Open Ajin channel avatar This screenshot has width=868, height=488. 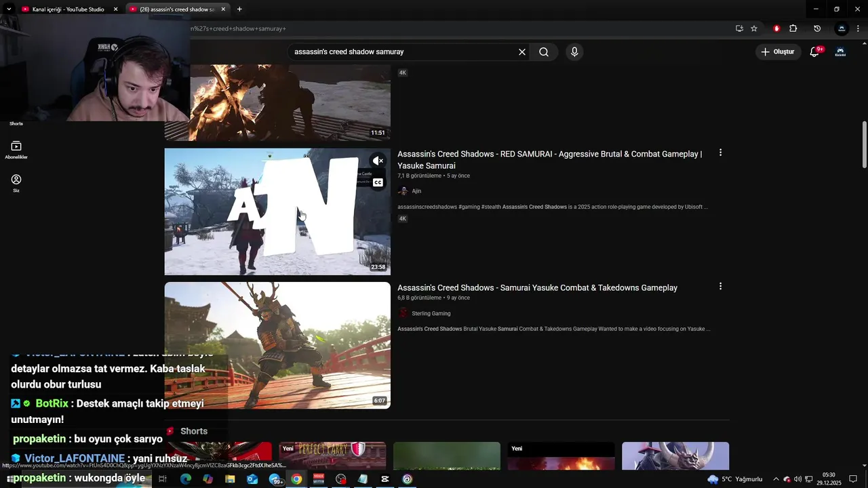coord(403,191)
